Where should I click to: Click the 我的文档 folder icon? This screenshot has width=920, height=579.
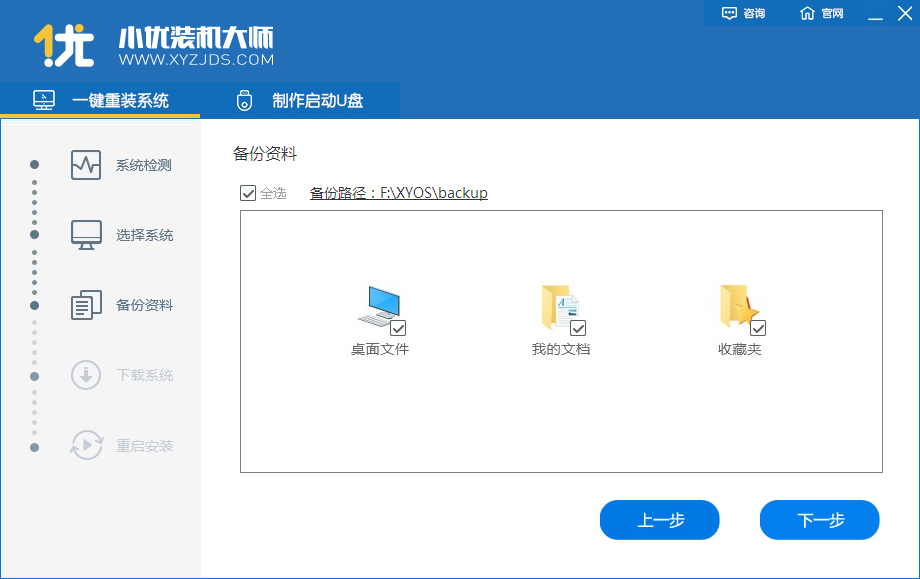pos(558,303)
